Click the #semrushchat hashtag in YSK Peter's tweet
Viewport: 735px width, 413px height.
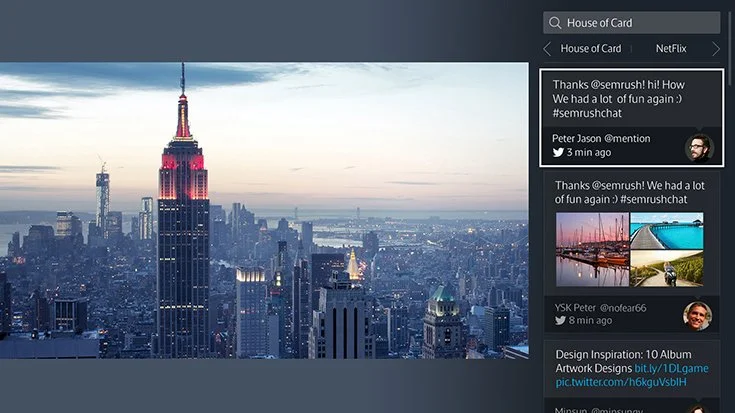(653, 199)
